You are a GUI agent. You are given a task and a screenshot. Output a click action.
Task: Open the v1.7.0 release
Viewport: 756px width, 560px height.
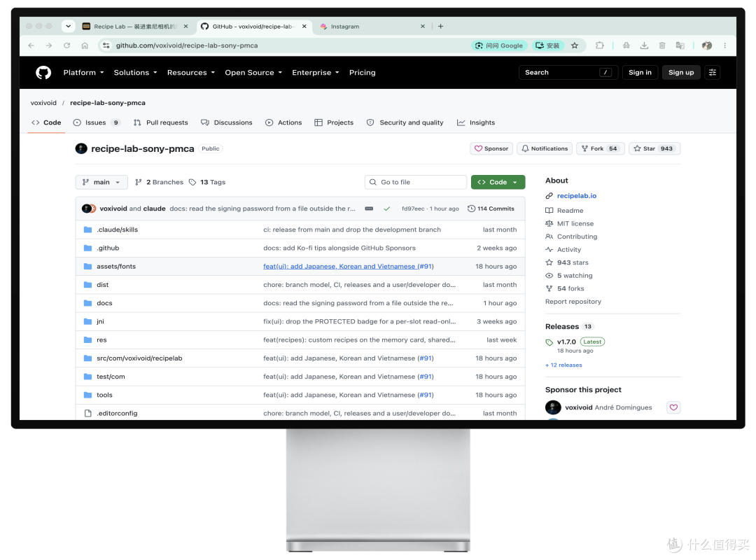point(566,342)
